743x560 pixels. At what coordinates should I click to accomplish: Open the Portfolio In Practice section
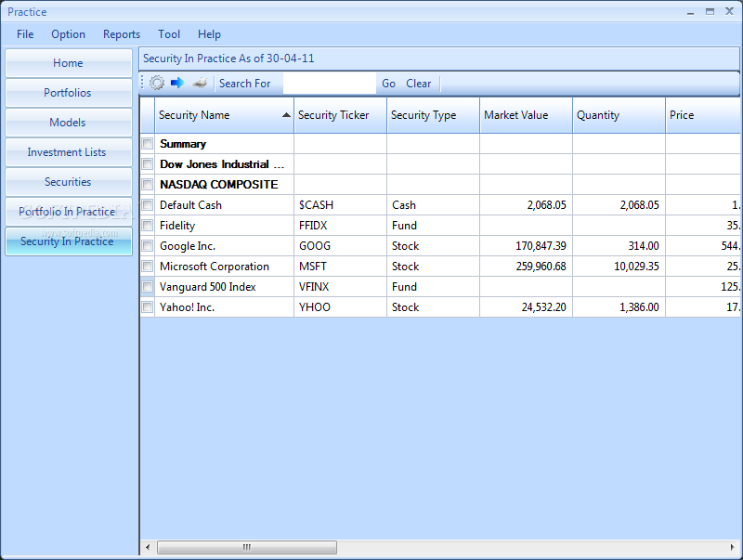(68, 212)
